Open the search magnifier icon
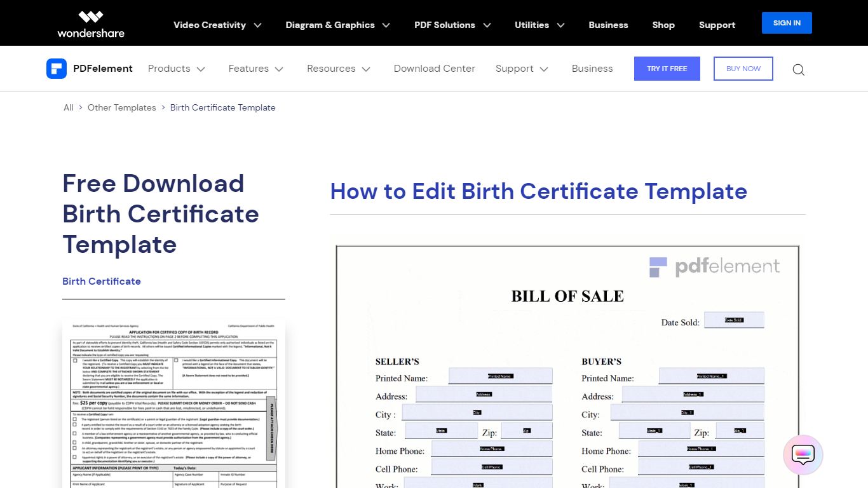The image size is (868, 488). pyautogui.click(x=799, y=69)
